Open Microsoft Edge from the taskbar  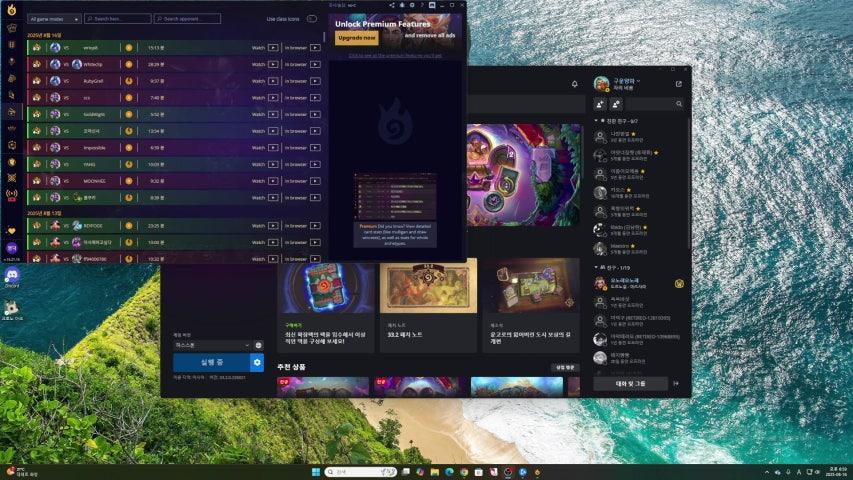tap(449, 472)
